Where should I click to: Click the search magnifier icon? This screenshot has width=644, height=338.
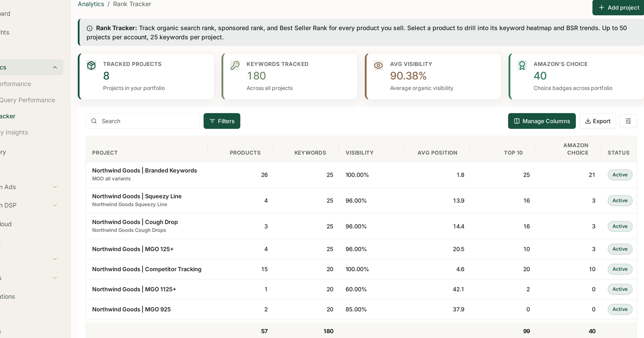[94, 121]
